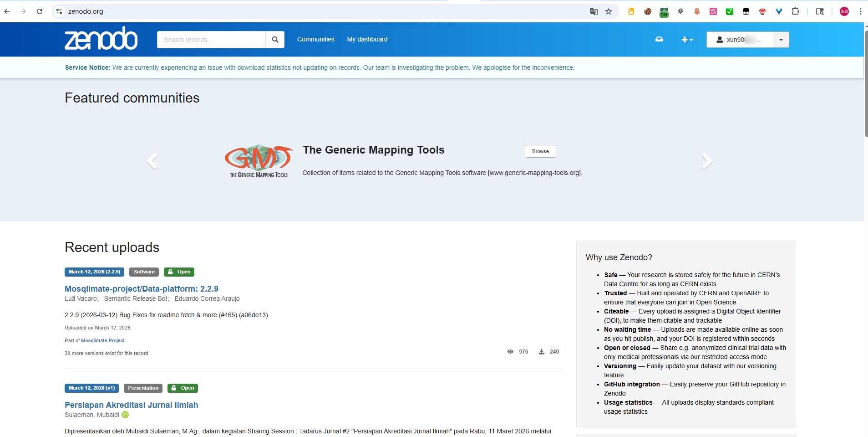Open Mosqlimate-project/Data-platform: 2.2.9 record

tap(142, 288)
